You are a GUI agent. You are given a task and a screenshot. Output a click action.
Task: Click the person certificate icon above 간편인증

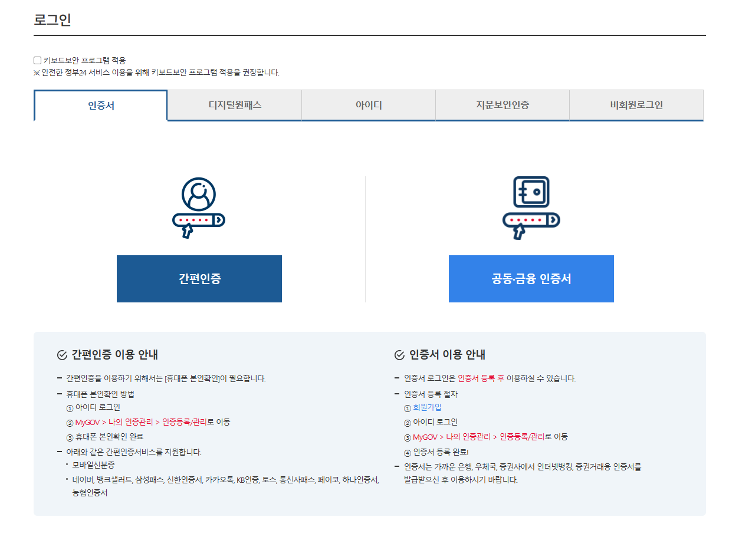pos(199,193)
